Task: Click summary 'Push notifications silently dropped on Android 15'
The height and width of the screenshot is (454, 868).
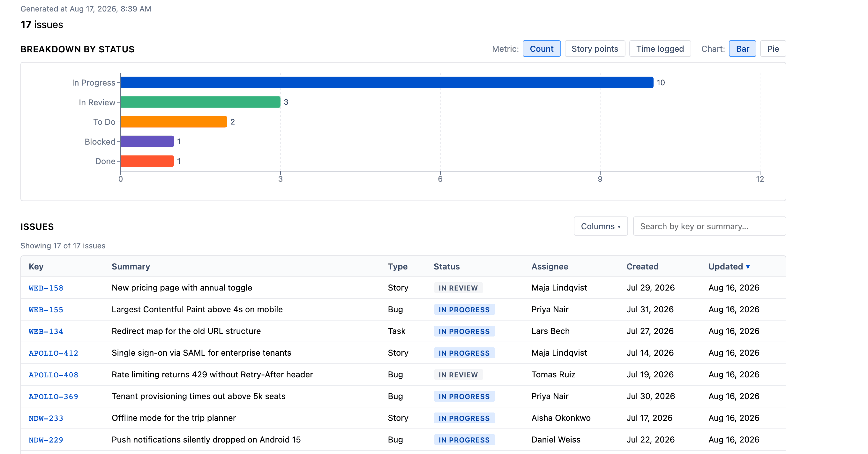Action: (206, 440)
